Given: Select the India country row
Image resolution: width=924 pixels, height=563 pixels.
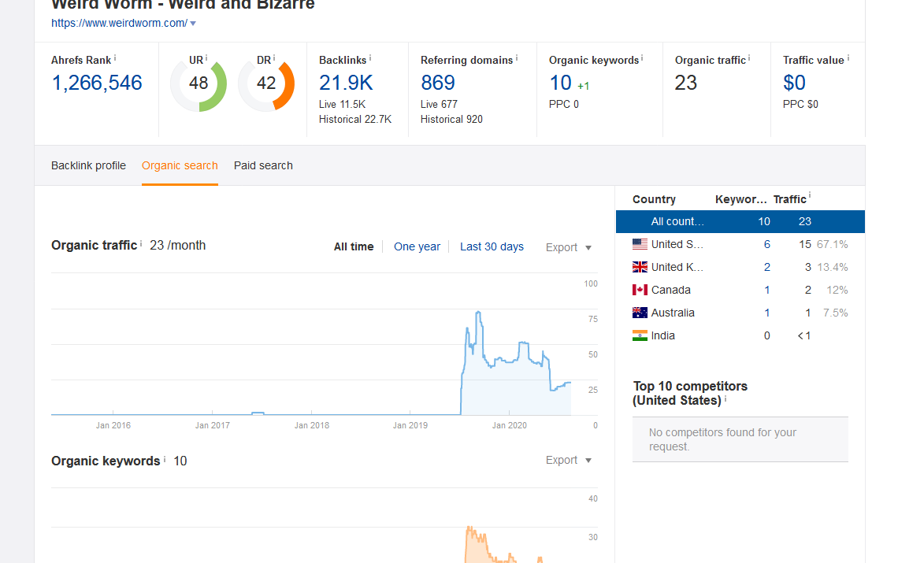Looking at the screenshot, I should tap(740, 335).
